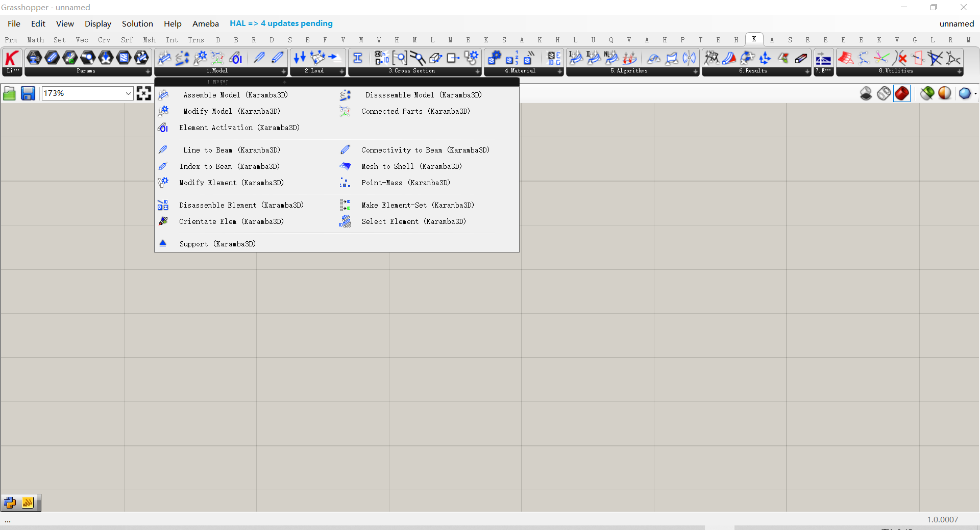Click the blue preview mesh quality icon

point(965,93)
